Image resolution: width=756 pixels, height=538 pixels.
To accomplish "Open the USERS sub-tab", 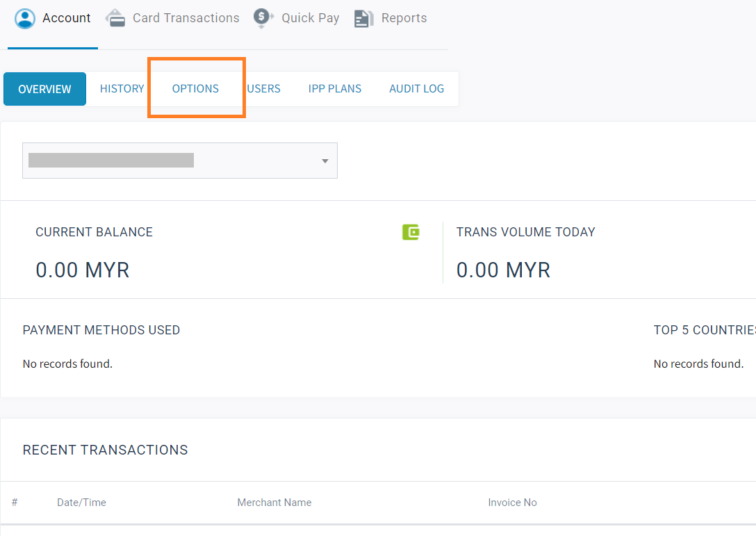I will coord(264,89).
